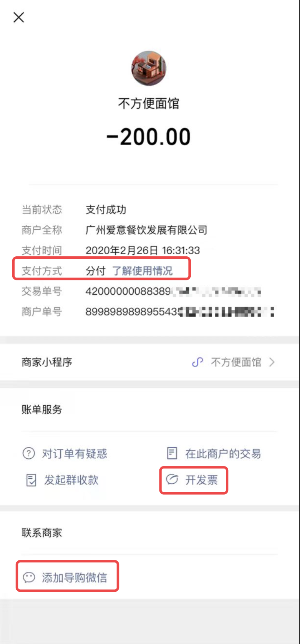Click the document icon beside 在此商户的交易
Screen dimensions: 300x644
point(172,453)
